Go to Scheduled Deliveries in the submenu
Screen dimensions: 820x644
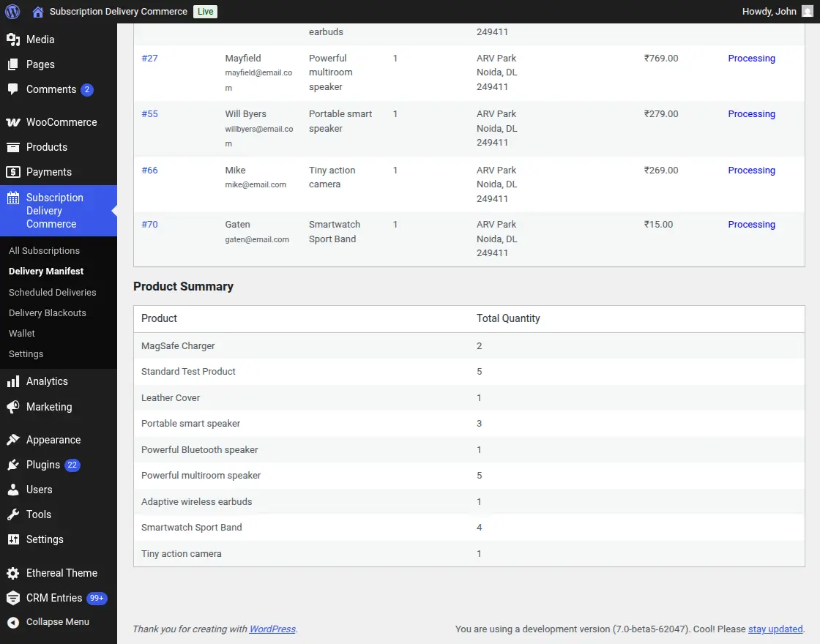click(52, 292)
